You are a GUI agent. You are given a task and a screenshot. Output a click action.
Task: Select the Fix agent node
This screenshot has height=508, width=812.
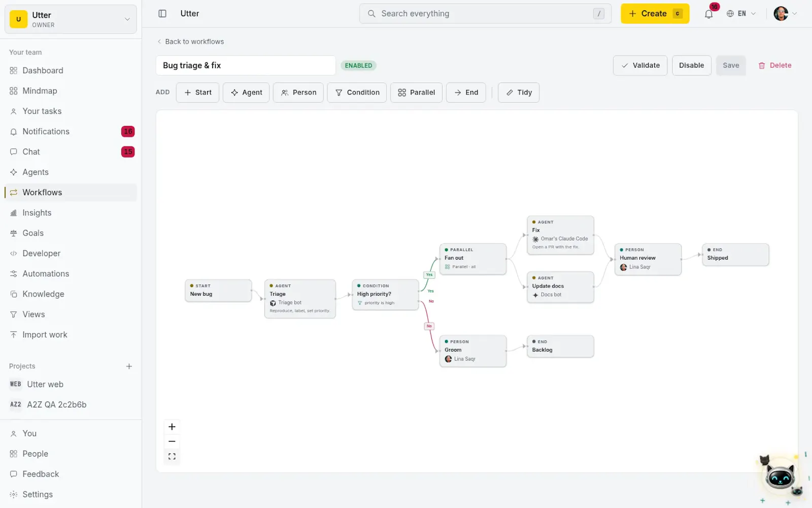tap(560, 235)
